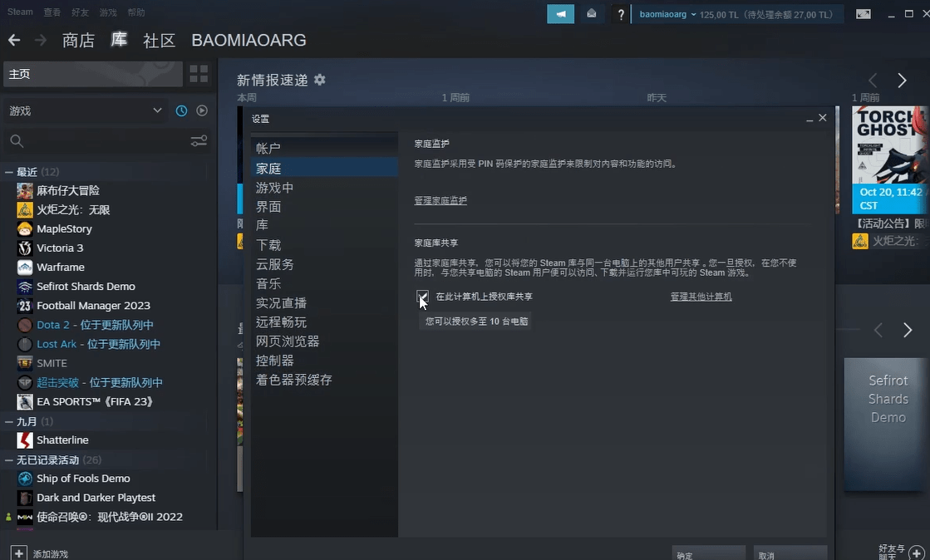The height and width of the screenshot is (560, 930).
Task: Move the lower shelf left arrow
Action: pos(878,330)
